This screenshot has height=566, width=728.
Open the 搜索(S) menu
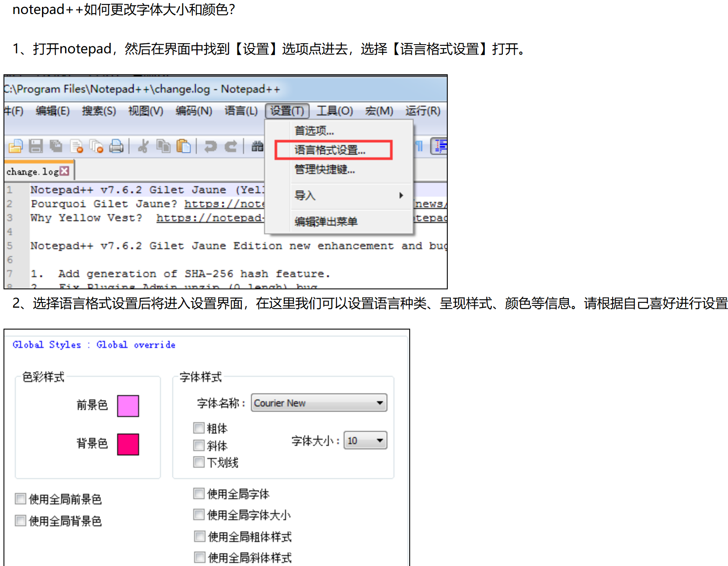click(99, 111)
